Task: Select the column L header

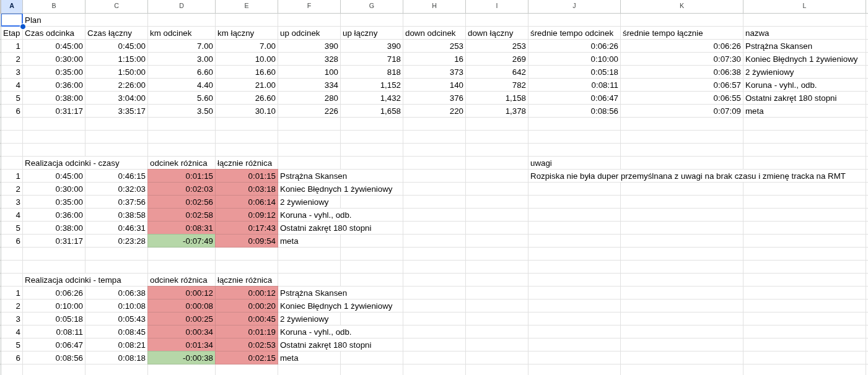Action: pyautogui.click(x=804, y=6)
